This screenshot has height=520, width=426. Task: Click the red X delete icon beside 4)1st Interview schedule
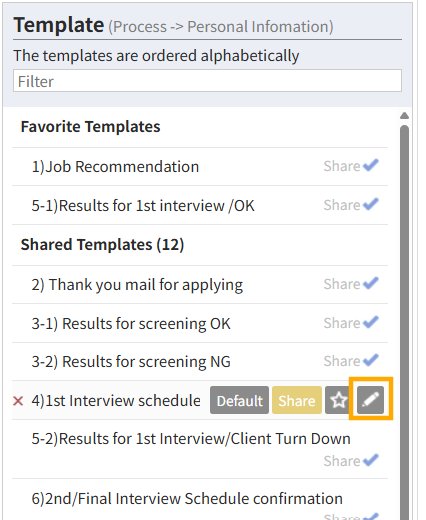(x=18, y=401)
